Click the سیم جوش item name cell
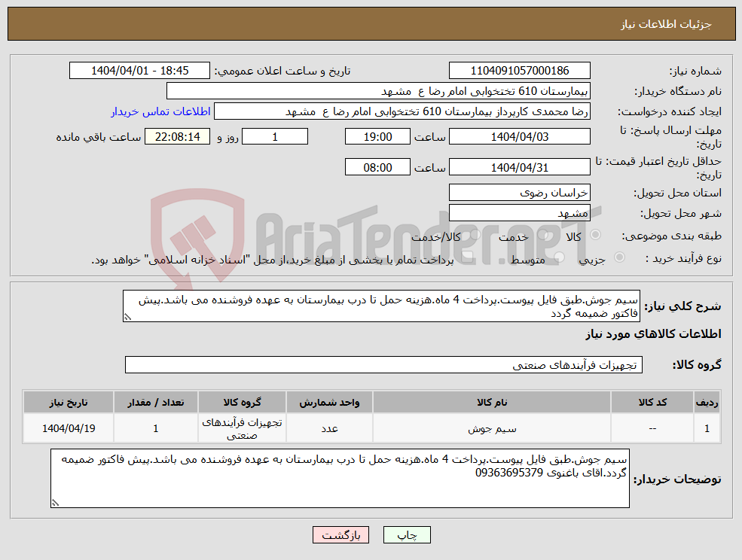742x560 pixels. click(x=492, y=428)
